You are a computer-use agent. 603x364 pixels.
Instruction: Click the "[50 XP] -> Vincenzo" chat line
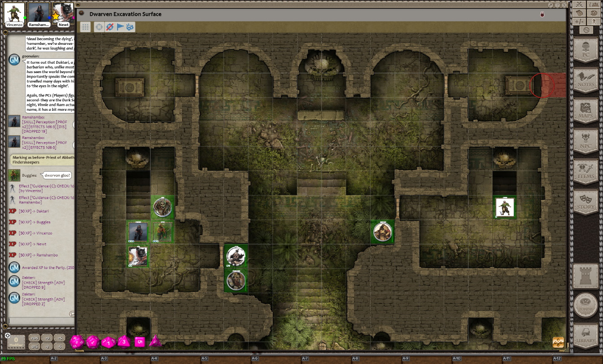point(35,233)
